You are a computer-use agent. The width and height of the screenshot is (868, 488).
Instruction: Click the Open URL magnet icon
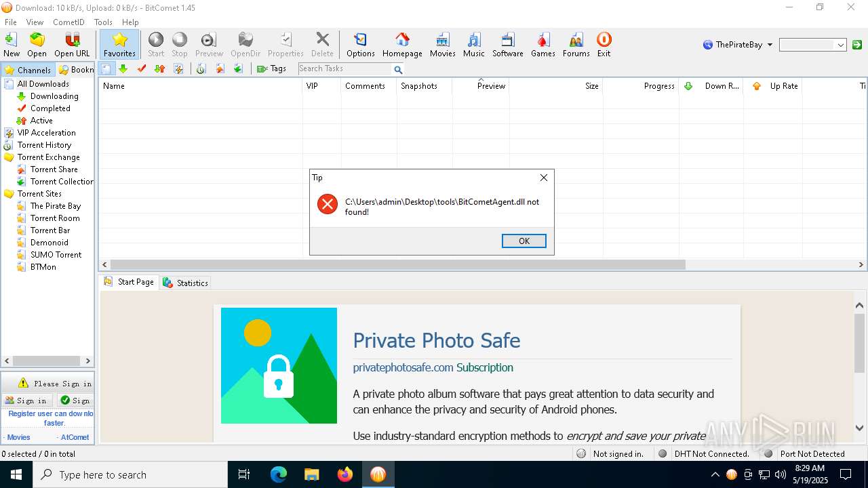(72, 45)
